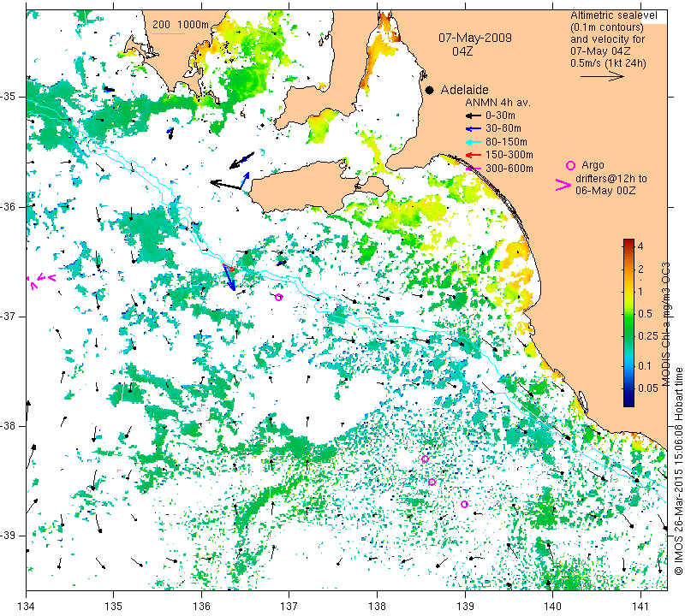
Task: Click the cyan 80-150m legend arrow
Action: [474, 142]
